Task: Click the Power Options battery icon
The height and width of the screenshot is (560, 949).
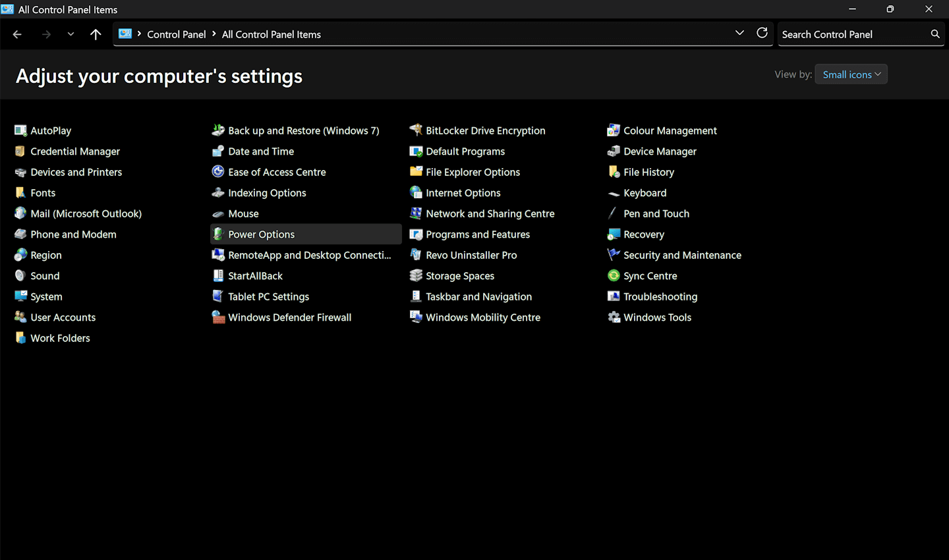Action: coord(218,235)
